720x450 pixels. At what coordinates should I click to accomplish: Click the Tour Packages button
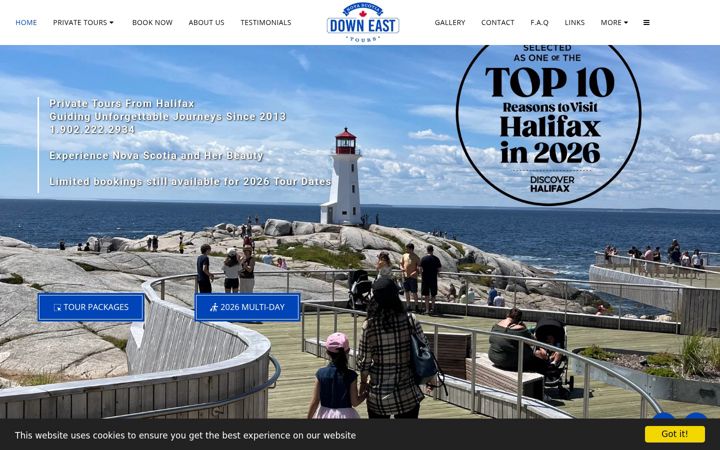click(x=91, y=307)
